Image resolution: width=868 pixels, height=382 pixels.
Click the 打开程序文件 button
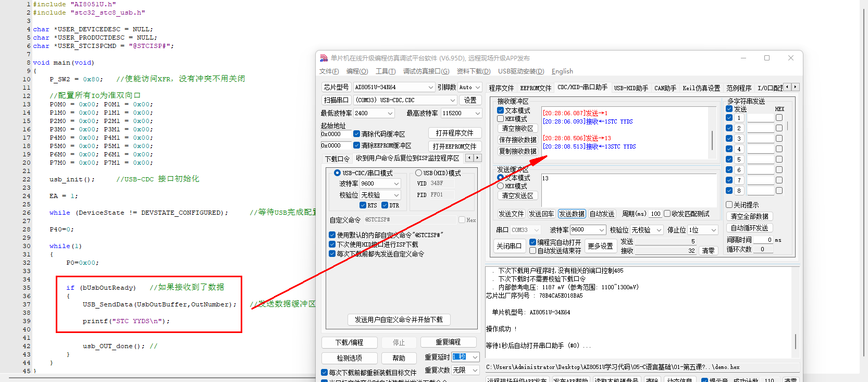pos(454,133)
